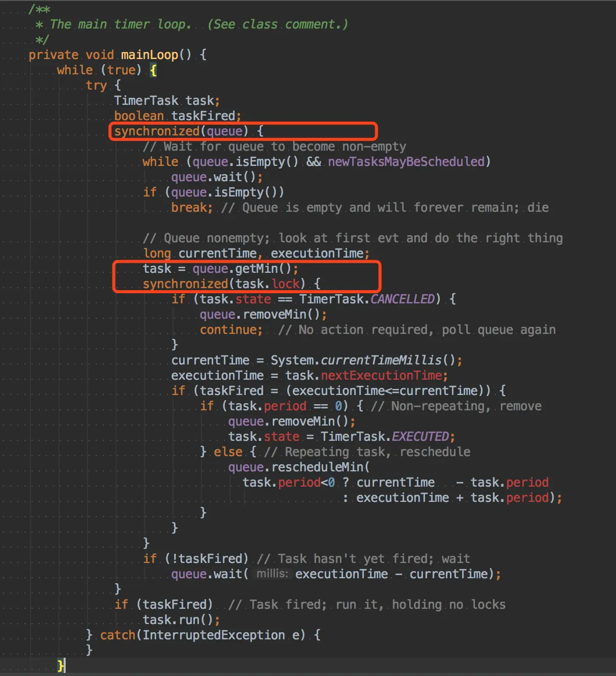Screen dimensions: 616x676
Task: Click the "if (taskFired)" condition near the bottom
Action: click(163, 605)
